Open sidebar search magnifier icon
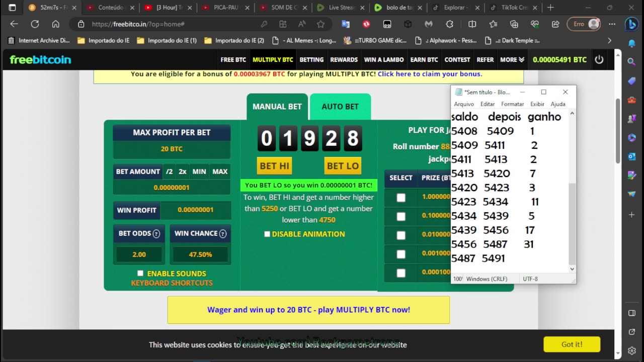This screenshot has height=362, width=644. [x=632, y=62]
